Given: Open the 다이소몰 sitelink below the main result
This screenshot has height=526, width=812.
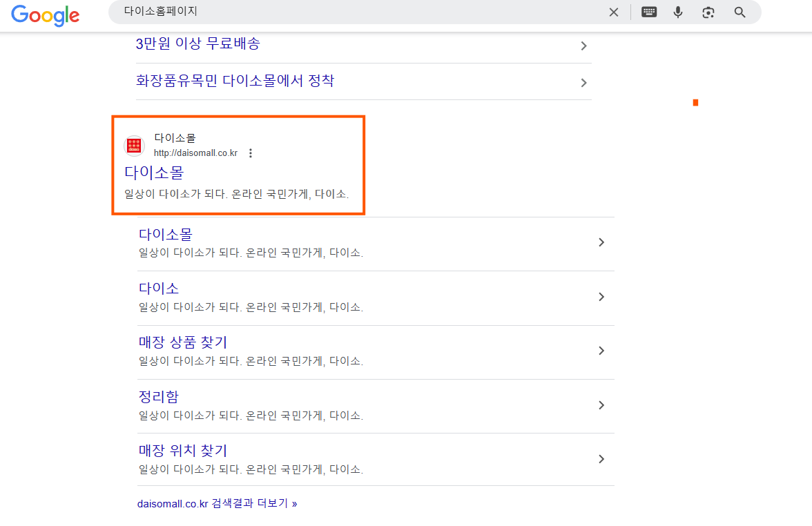Looking at the screenshot, I should [166, 235].
